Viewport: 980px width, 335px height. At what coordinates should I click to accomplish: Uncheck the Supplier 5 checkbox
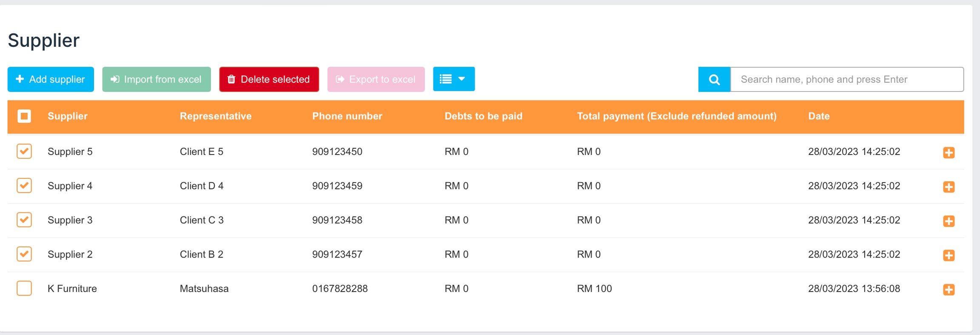[24, 152]
